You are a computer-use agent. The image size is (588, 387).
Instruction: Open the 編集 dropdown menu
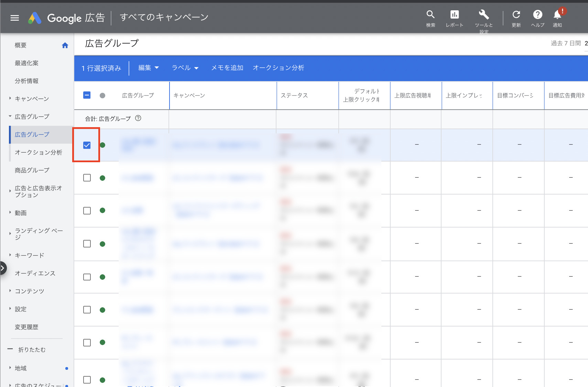[x=148, y=68]
